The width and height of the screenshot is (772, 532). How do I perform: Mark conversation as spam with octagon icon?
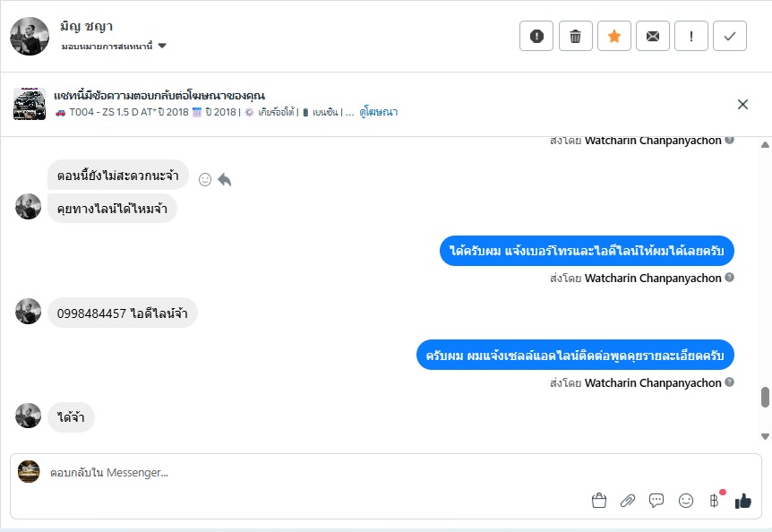536,36
